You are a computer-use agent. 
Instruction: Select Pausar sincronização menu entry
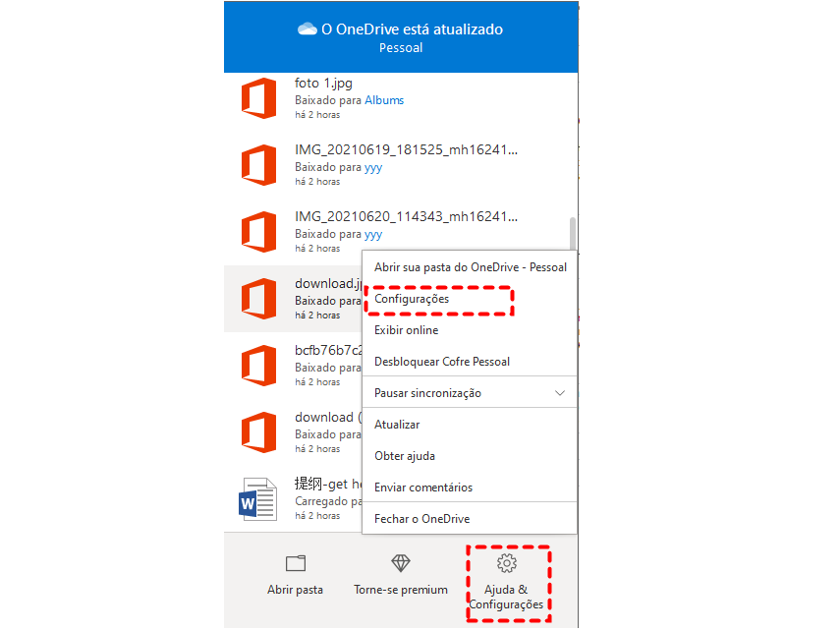[470, 393]
